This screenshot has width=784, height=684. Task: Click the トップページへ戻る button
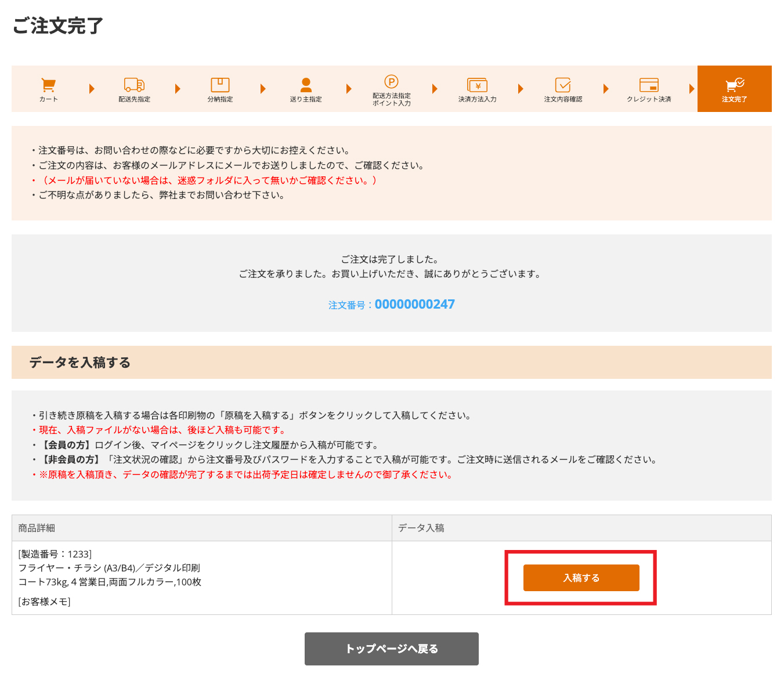point(392,649)
